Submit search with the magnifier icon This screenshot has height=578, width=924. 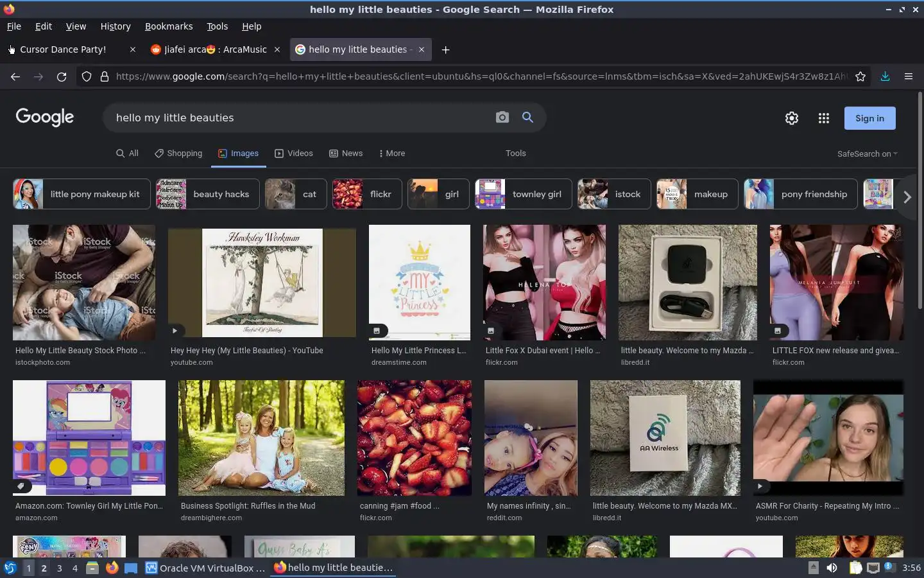527,118
